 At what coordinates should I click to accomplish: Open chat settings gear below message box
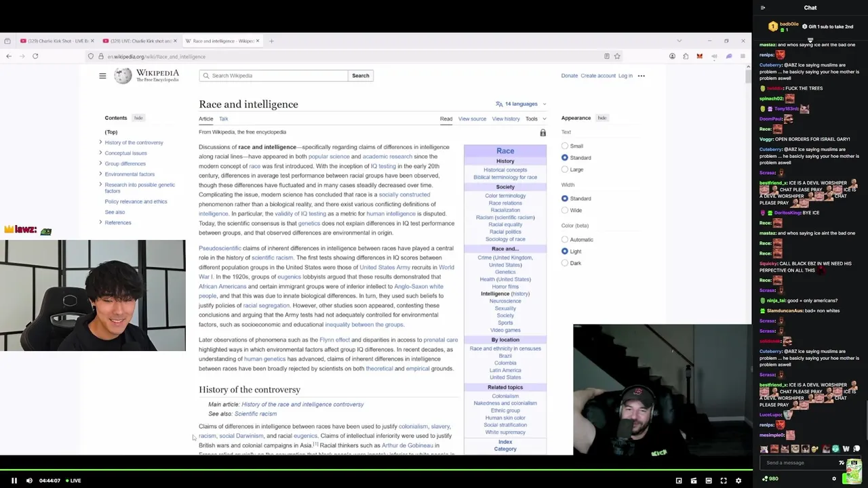834,479
